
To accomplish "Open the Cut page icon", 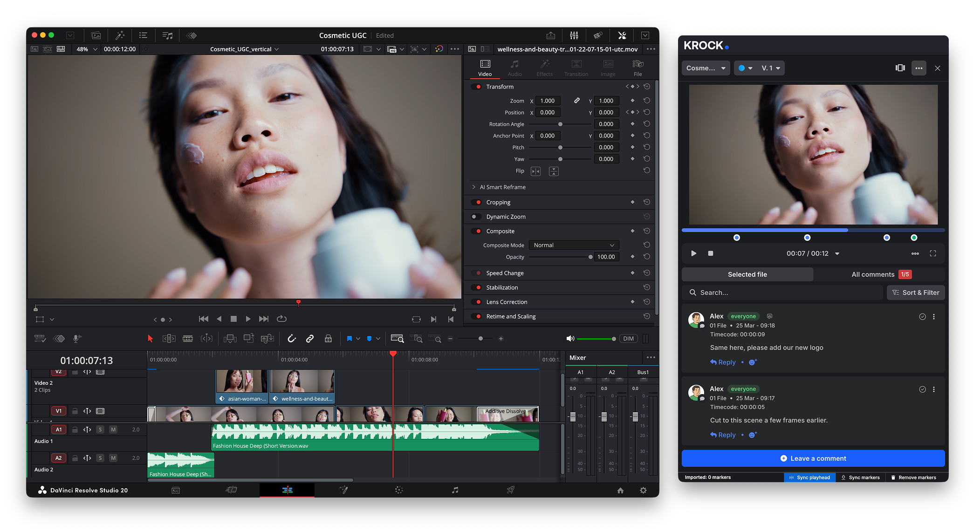I will (232, 490).
